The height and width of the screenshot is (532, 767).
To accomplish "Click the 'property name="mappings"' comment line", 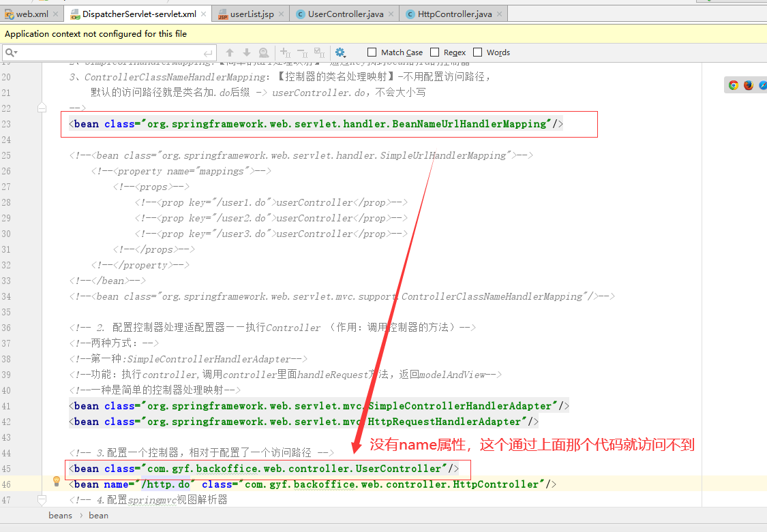I will 181,171.
